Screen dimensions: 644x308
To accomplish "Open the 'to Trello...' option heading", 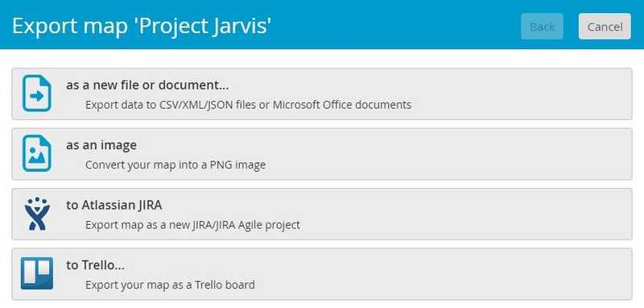I will [95, 265].
